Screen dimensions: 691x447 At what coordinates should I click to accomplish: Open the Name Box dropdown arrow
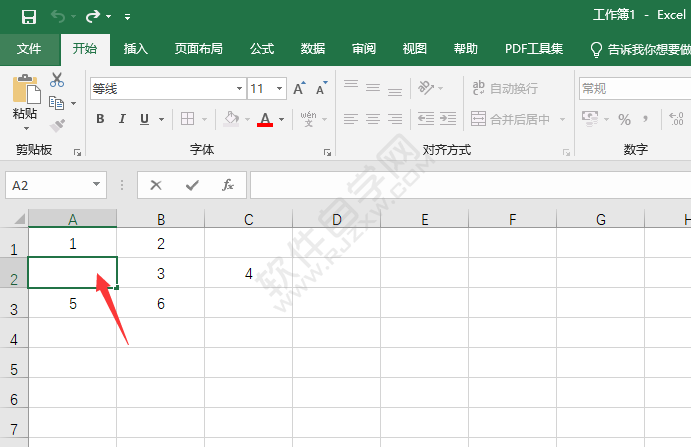coord(97,185)
